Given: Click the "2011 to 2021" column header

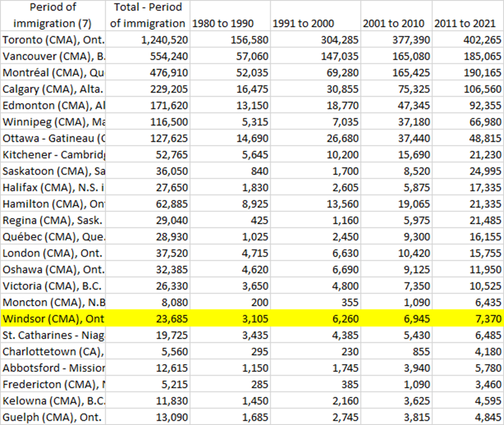Looking at the screenshot, I should coord(466,24).
